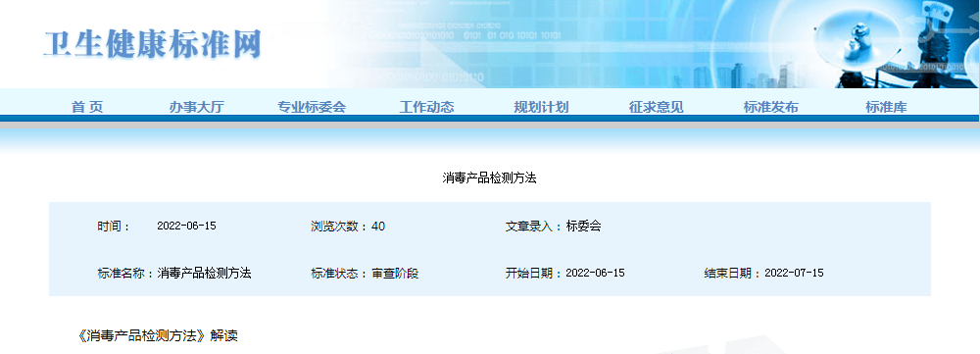The width and height of the screenshot is (980, 354).
Task: Open the 首页 navigation item
Action: coord(87,107)
